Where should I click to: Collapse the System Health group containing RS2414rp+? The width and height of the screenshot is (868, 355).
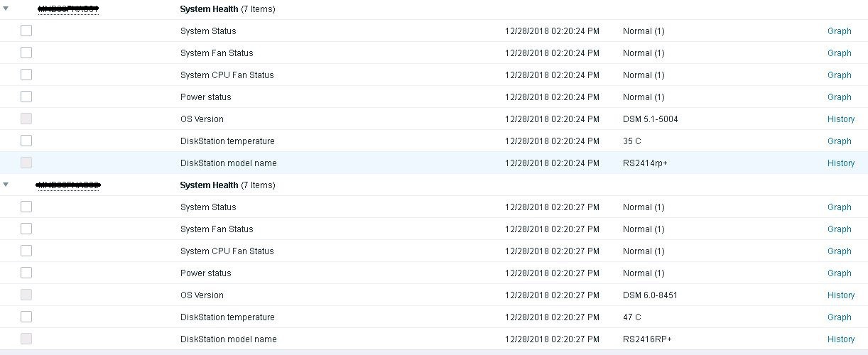(6, 9)
